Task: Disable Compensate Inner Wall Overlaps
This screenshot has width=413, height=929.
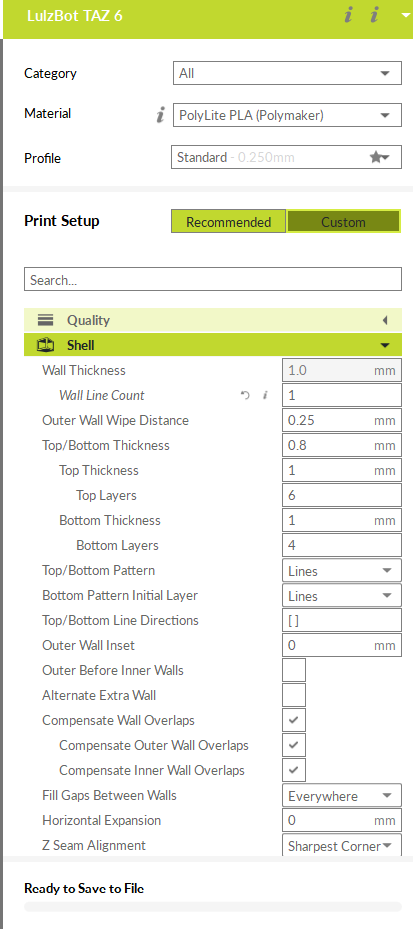Action: coord(294,770)
